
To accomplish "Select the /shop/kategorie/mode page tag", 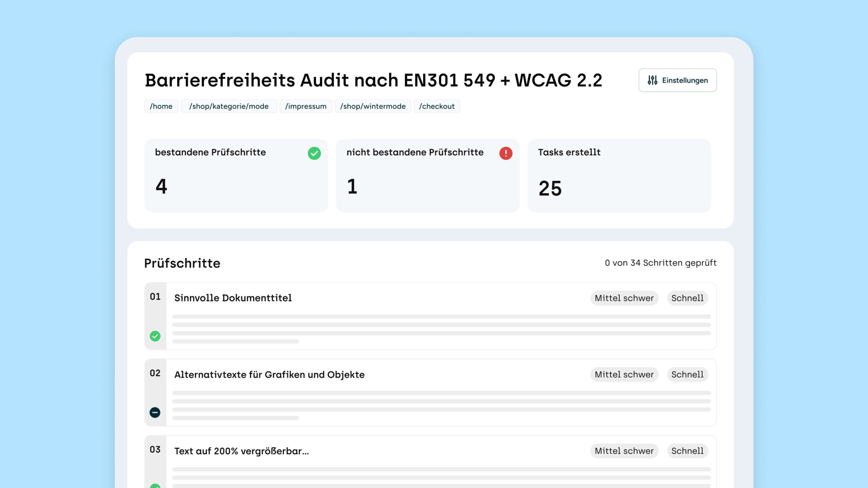I will (229, 106).
